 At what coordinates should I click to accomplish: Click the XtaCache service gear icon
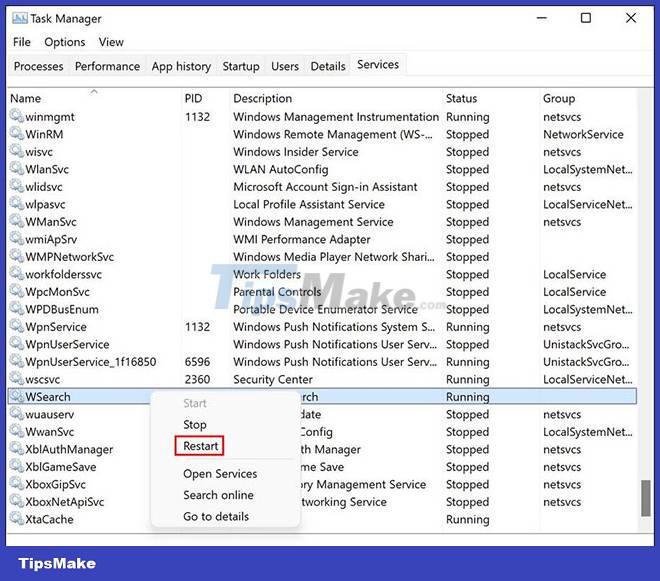pyautogui.click(x=17, y=518)
